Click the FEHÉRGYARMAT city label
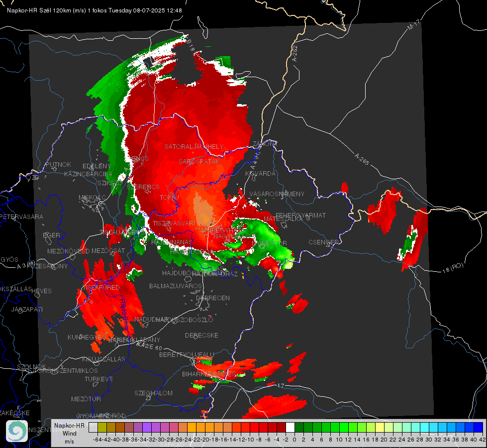 [x=301, y=215]
